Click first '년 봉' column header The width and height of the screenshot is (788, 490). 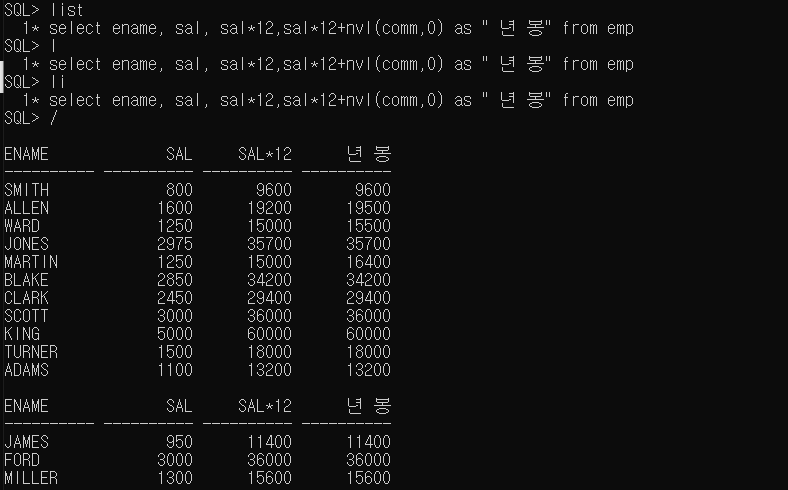tap(369, 154)
